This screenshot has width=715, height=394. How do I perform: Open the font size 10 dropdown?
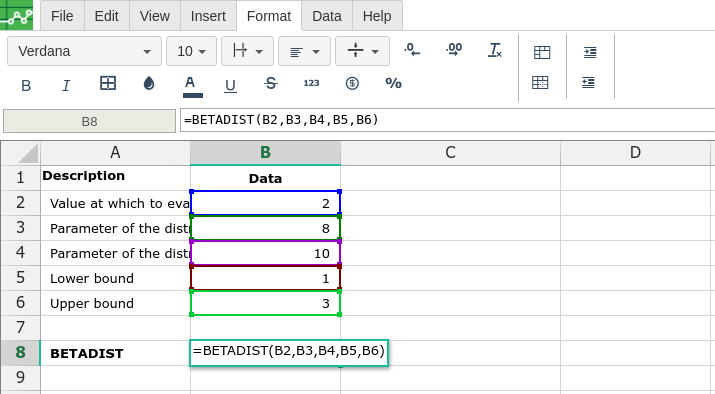point(191,51)
